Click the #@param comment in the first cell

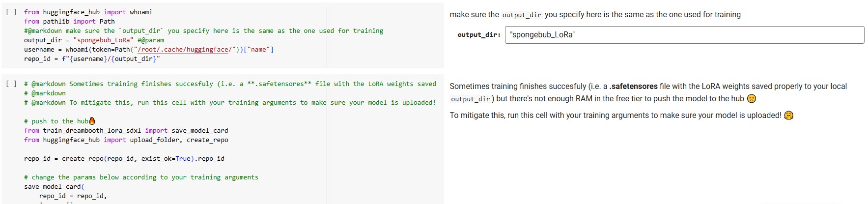(x=151, y=40)
